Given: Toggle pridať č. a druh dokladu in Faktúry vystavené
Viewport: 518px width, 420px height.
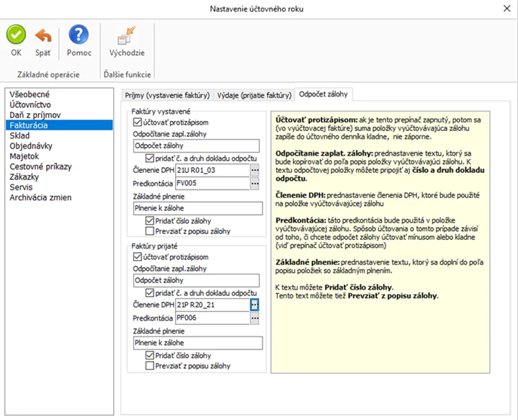Looking at the screenshot, I should (150, 158).
